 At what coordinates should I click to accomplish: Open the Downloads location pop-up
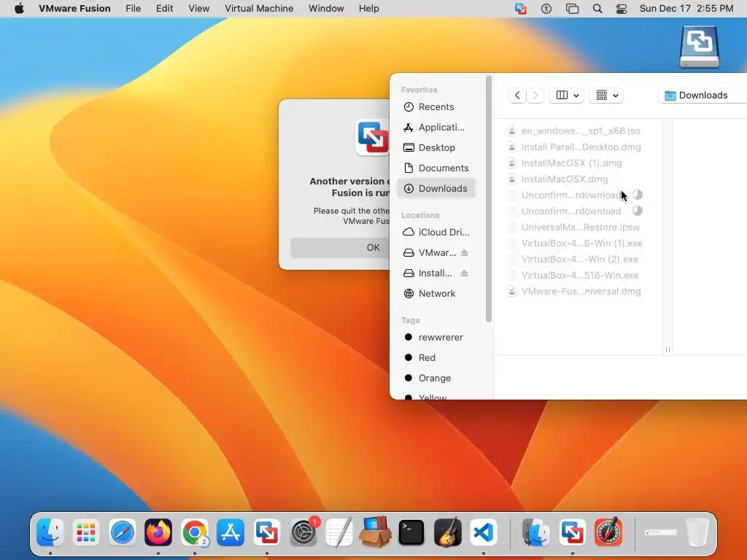(703, 96)
